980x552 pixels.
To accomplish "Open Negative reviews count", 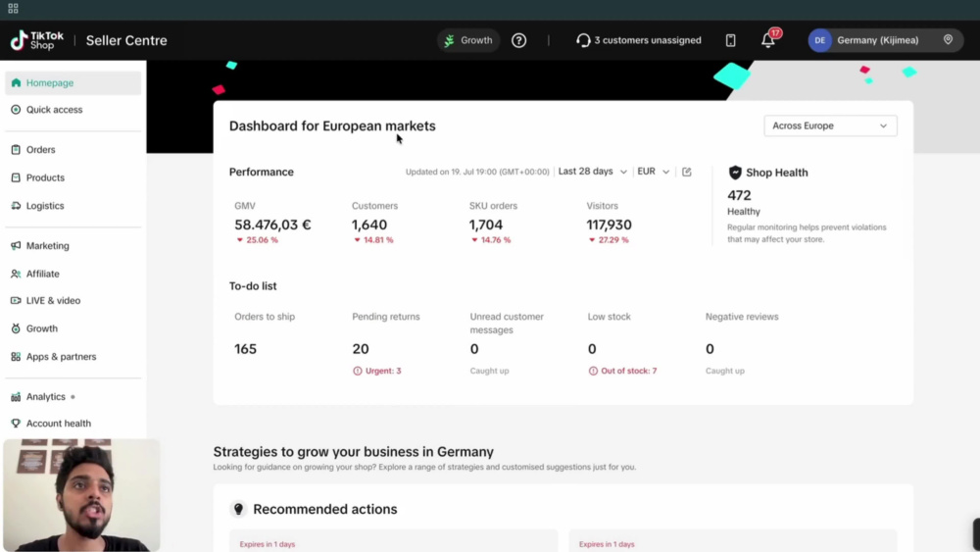I will pos(710,349).
